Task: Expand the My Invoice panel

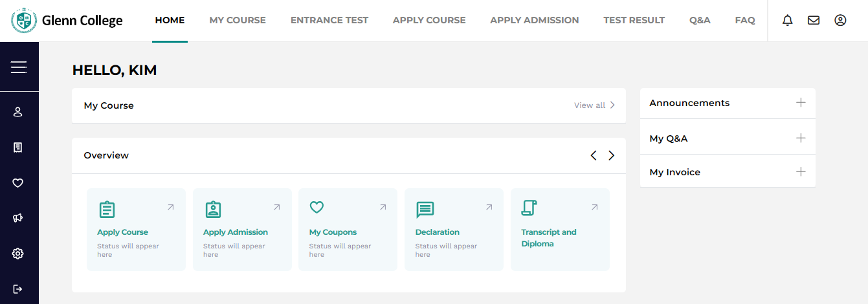Action: (x=728, y=172)
